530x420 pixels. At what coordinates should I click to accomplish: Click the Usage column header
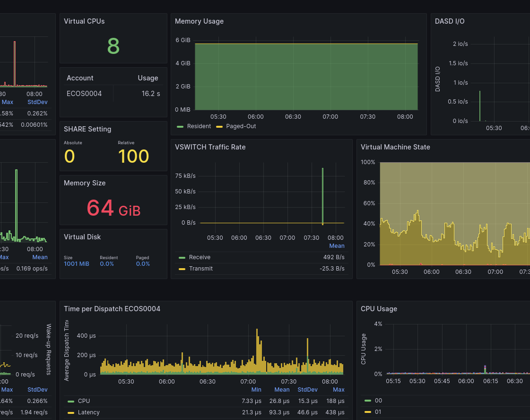[x=148, y=78]
